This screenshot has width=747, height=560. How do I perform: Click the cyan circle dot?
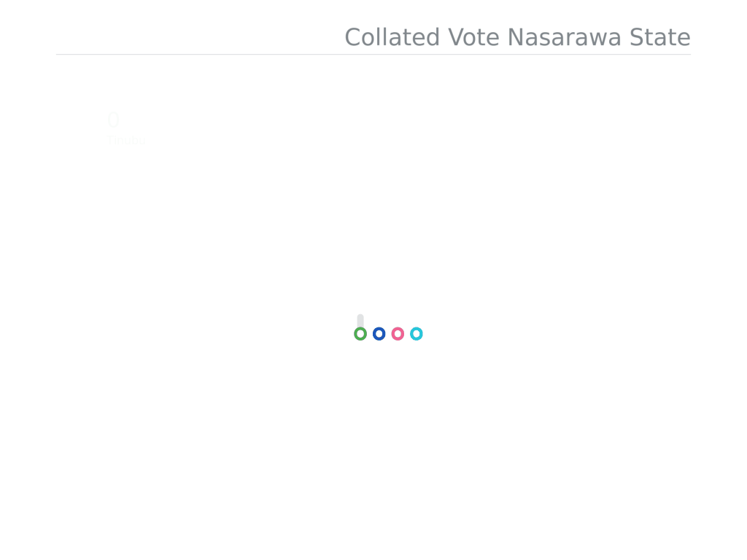pyautogui.click(x=417, y=334)
